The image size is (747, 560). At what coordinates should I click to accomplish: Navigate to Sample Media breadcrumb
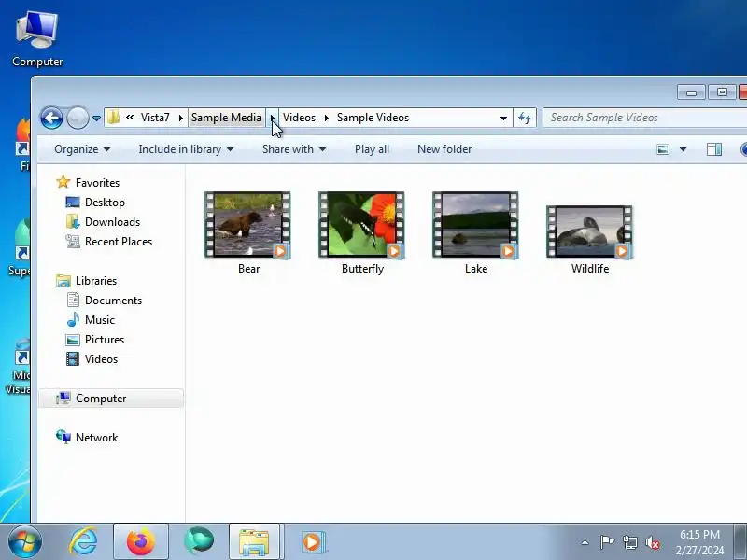pyautogui.click(x=226, y=118)
